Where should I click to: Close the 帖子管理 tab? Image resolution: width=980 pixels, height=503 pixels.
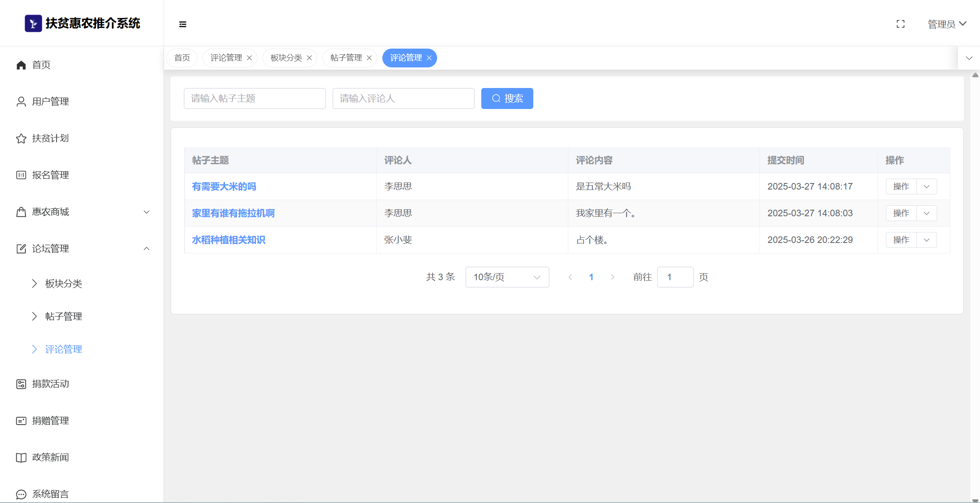369,58
